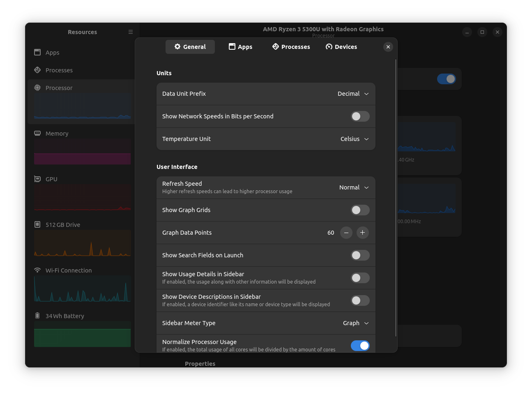The height and width of the screenshot is (395, 532).
Task: Enable Show Search Fields on Launch
Action: 360,255
